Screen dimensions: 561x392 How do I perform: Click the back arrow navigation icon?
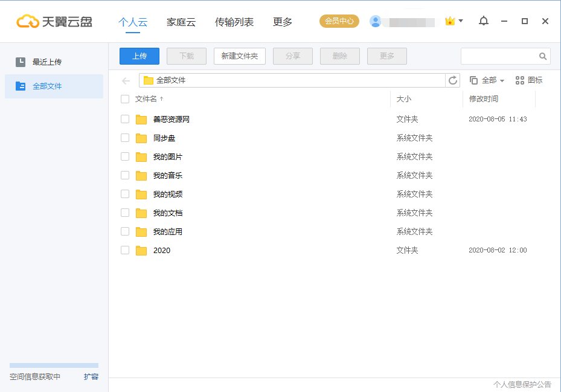click(x=126, y=80)
